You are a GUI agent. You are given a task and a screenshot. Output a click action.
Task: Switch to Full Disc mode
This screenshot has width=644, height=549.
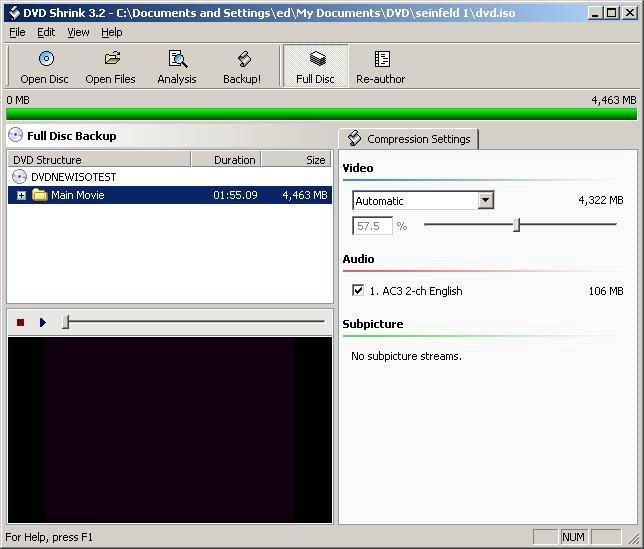pos(315,67)
